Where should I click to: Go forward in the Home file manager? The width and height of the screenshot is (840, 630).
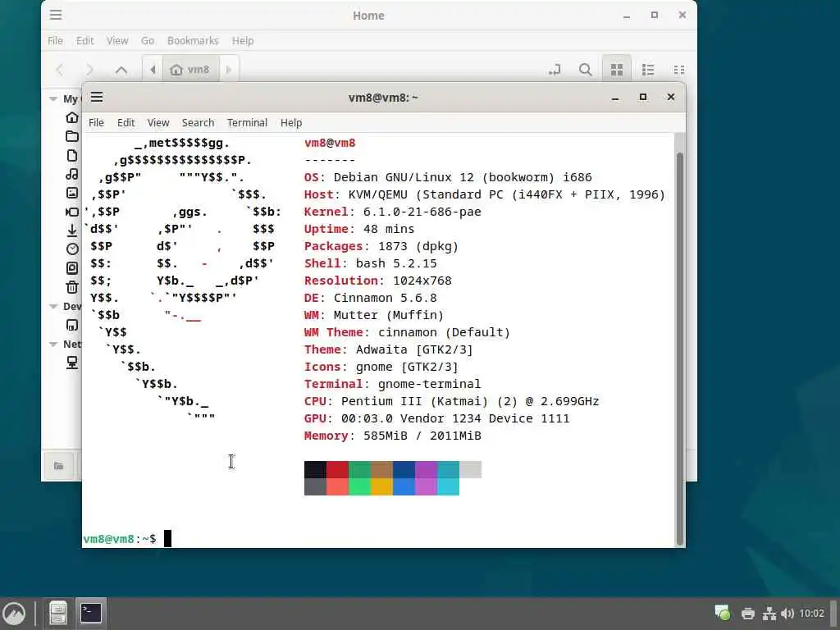(x=90, y=70)
